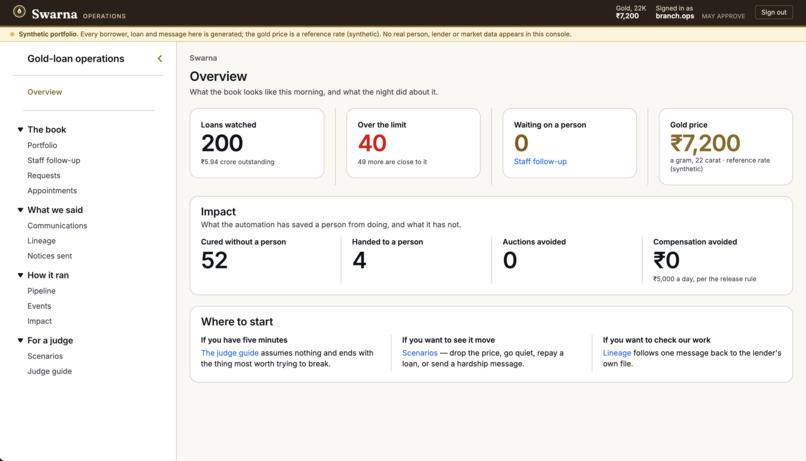
Task: Open Events page
Action: coord(39,306)
